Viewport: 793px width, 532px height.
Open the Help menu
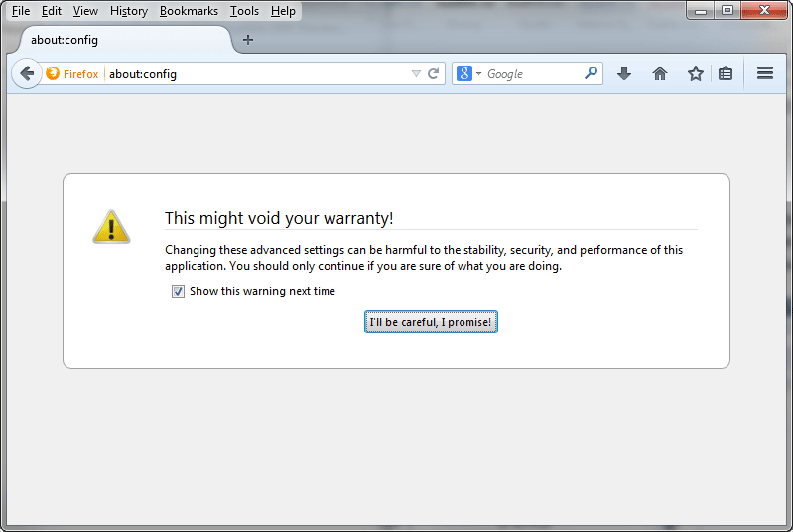tap(283, 11)
